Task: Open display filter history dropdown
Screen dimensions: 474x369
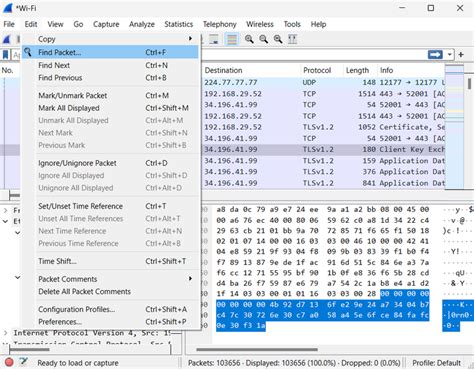Action: 450,54
